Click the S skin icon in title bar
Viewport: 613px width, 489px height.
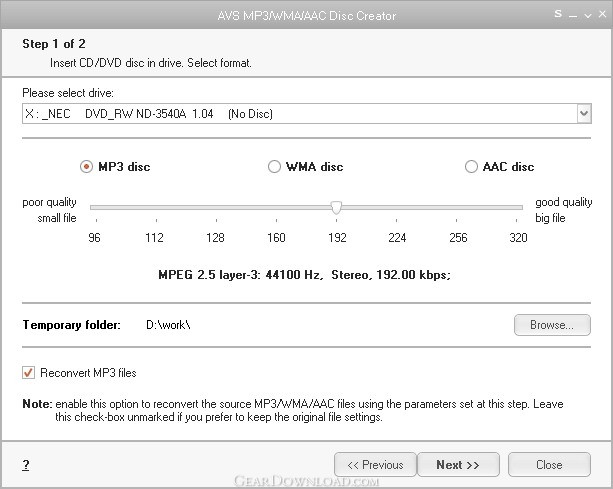pos(558,14)
